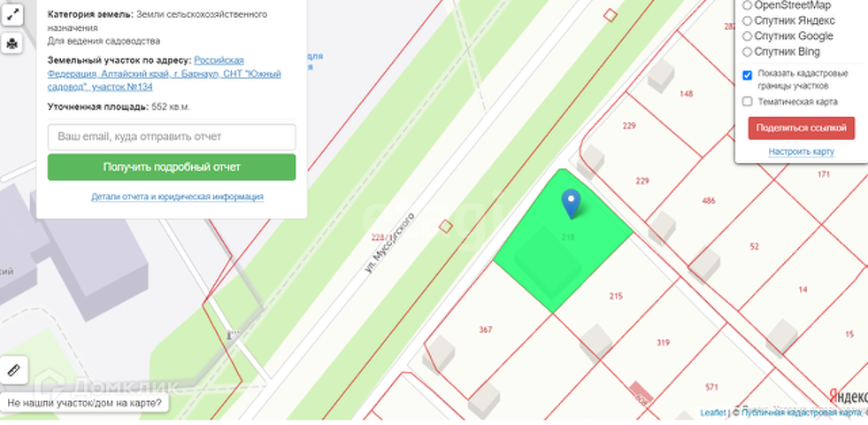The width and height of the screenshot is (868, 425).
Task: Click the print map icon
Action: (12, 42)
